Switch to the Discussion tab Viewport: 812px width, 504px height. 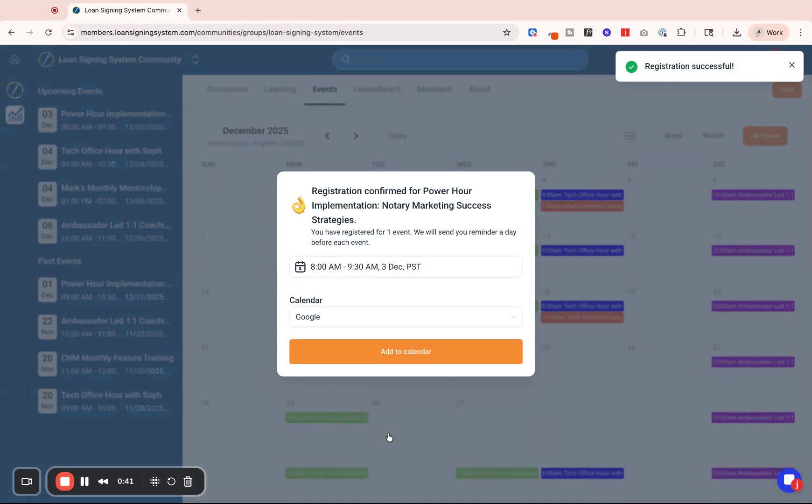[x=227, y=89]
